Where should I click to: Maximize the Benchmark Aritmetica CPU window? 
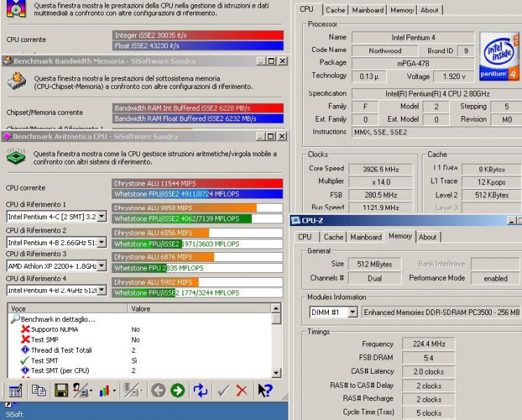tap(271, 136)
